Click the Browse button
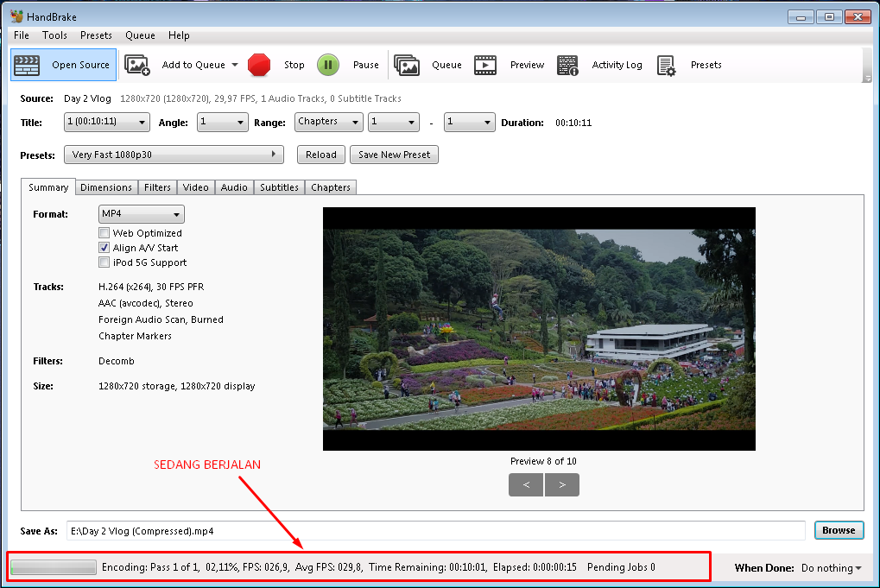880x588 pixels. click(x=839, y=530)
